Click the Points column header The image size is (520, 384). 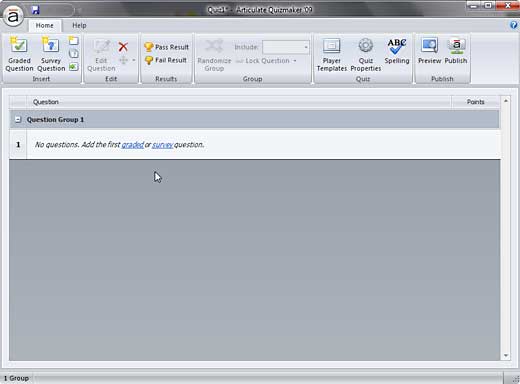click(475, 102)
